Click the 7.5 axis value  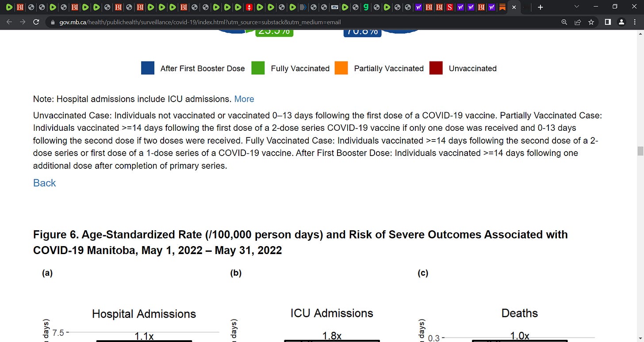pos(58,332)
